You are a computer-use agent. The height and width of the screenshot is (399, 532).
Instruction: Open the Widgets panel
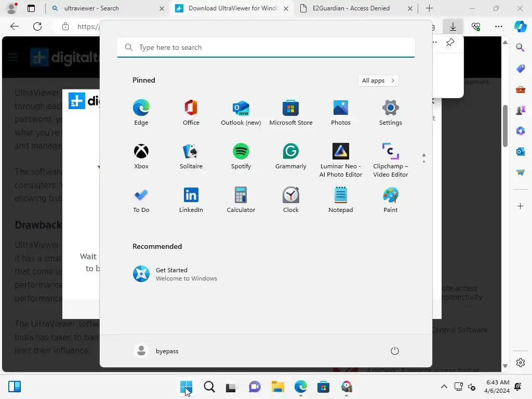15,387
